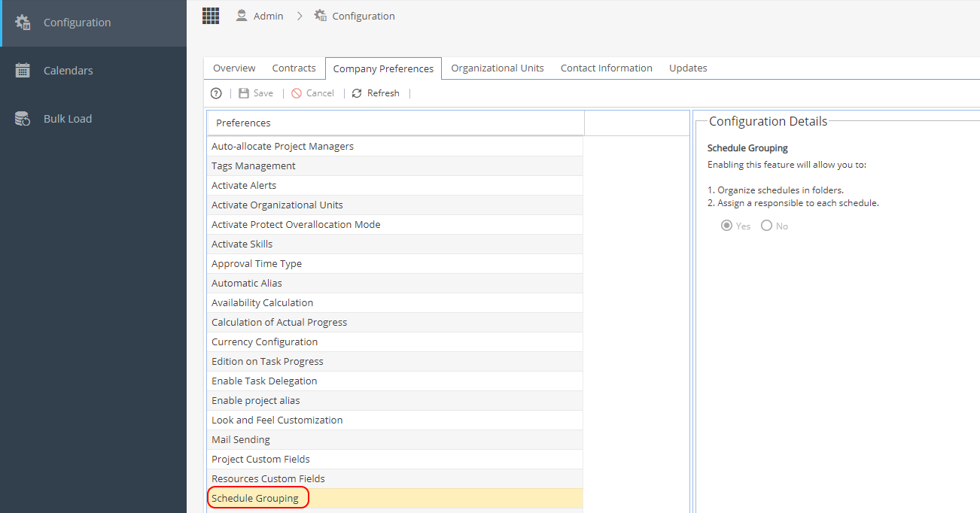Open the Updates tab
This screenshot has width=980, height=513.
[x=688, y=68]
